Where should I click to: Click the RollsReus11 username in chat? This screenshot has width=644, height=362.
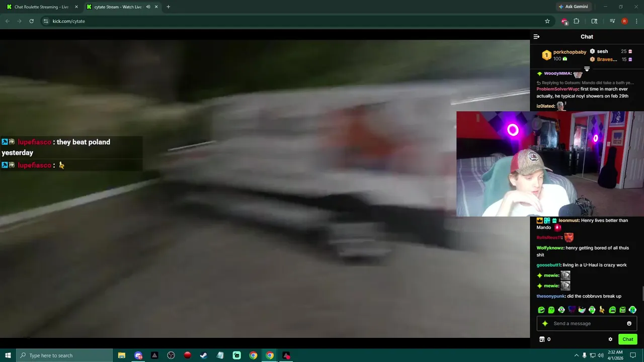tap(548, 237)
